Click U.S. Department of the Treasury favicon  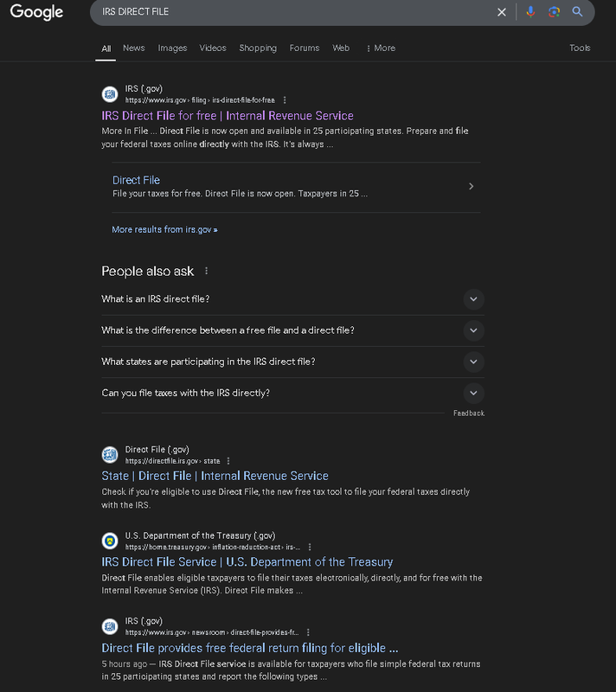click(x=110, y=541)
